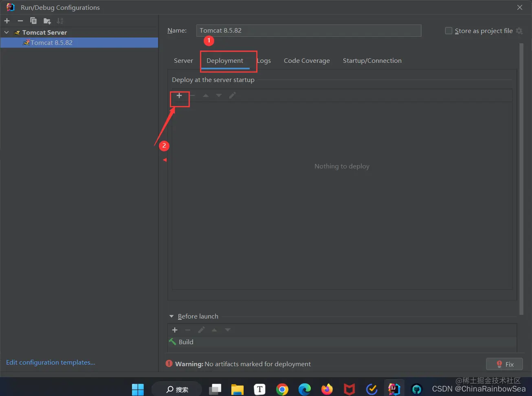Open McAfee from the taskbar

[349, 389]
